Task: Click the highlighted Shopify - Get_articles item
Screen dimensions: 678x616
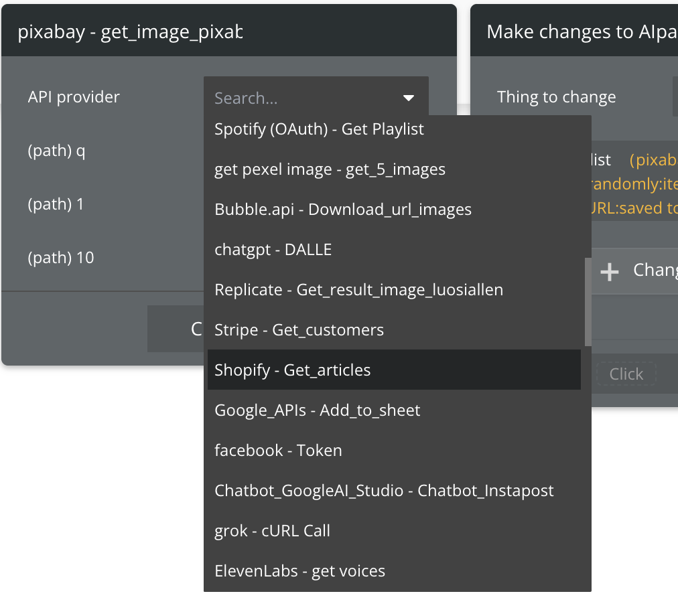Action: click(x=292, y=370)
